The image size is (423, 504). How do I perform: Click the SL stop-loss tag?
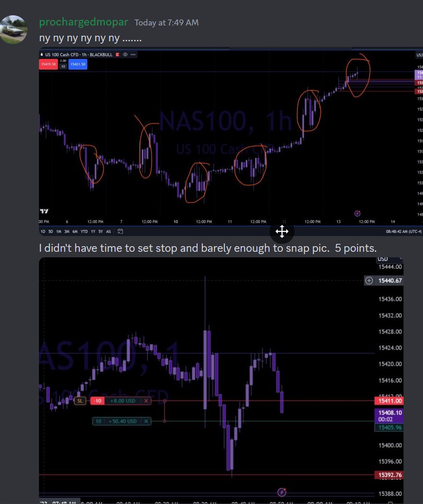[80, 401]
